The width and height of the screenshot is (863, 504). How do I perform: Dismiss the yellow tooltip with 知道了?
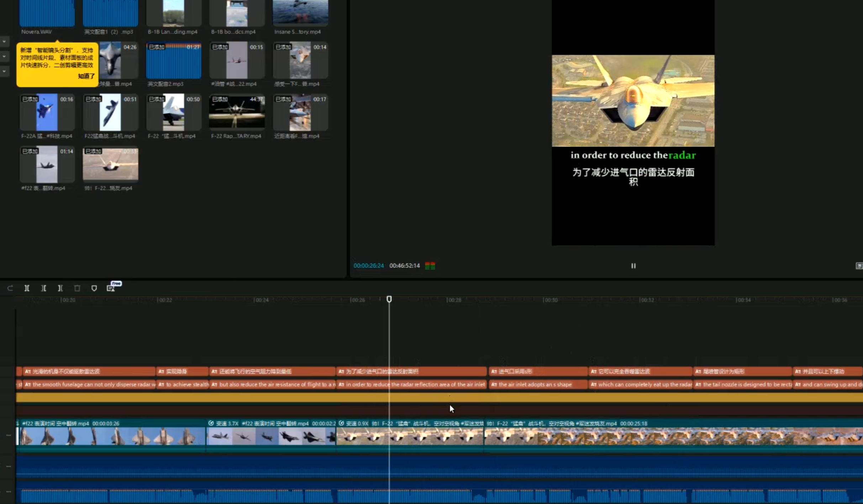pyautogui.click(x=86, y=76)
